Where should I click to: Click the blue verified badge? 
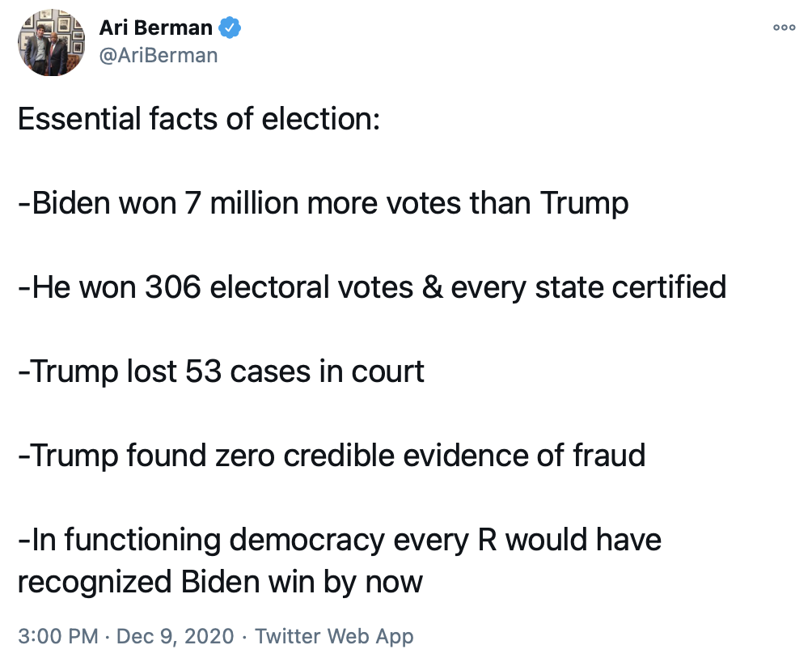coord(230,28)
